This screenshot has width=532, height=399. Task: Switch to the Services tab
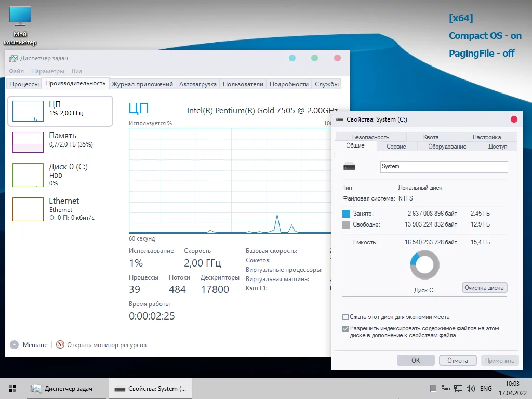[x=327, y=84]
